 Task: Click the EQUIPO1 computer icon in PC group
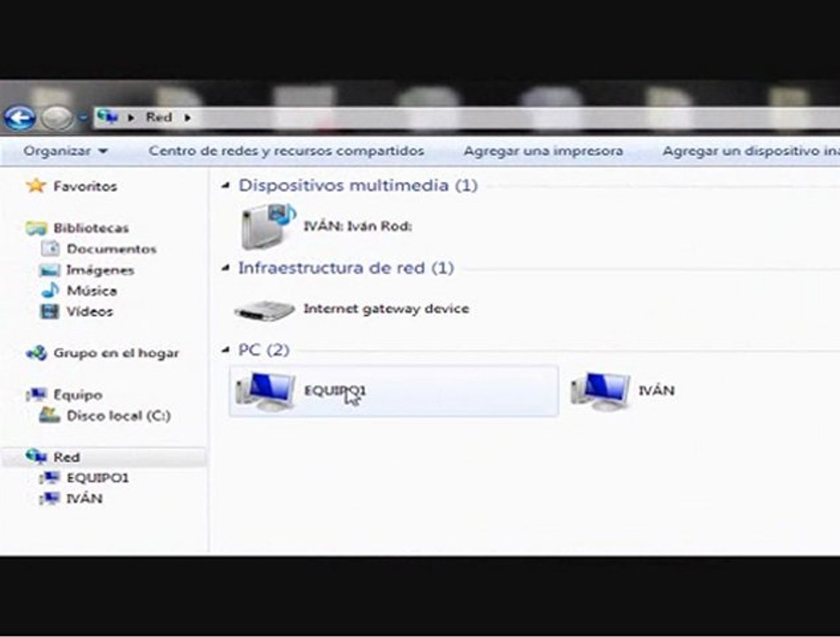tap(266, 391)
